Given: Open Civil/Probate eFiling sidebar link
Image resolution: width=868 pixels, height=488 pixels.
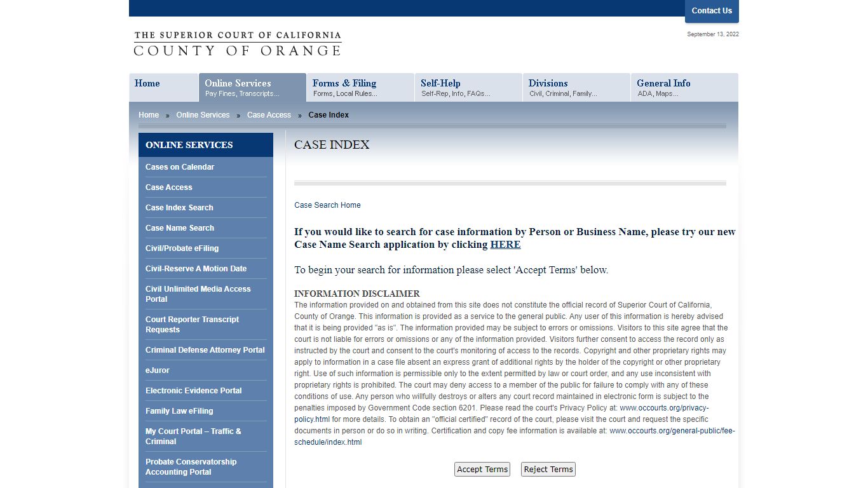Looking at the screenshot, I should coord(182,248).
